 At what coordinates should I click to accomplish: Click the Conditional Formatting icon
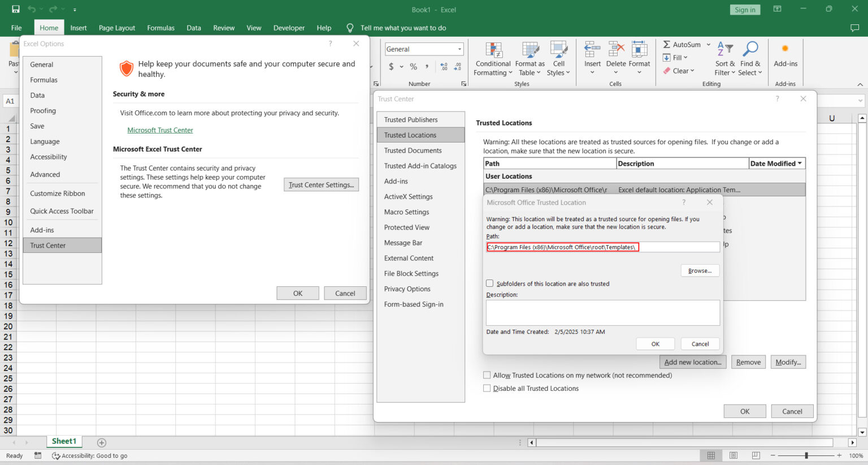tap(493, 50)
